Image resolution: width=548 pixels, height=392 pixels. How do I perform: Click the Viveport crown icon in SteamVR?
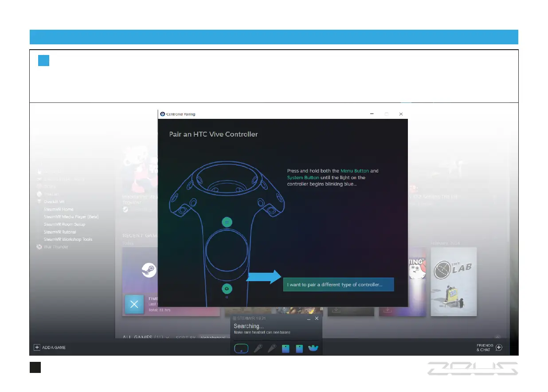[313, 349]
